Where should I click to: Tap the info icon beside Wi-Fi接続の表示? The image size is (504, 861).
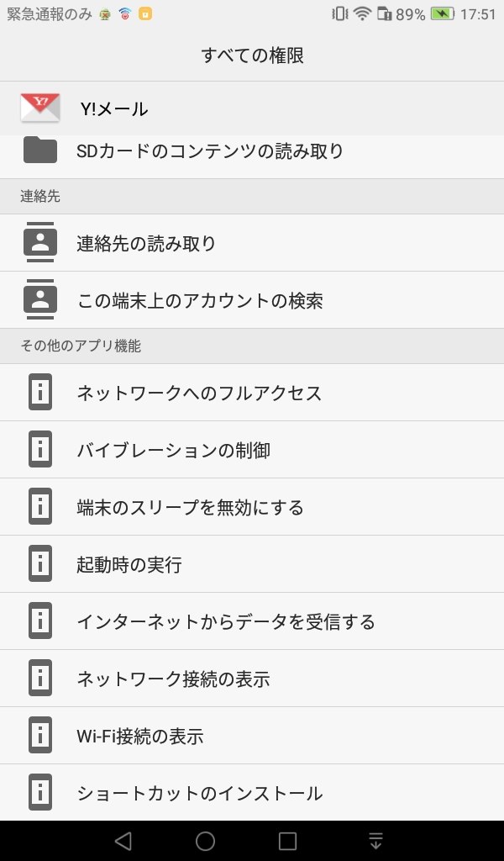(x=39, y=736)
